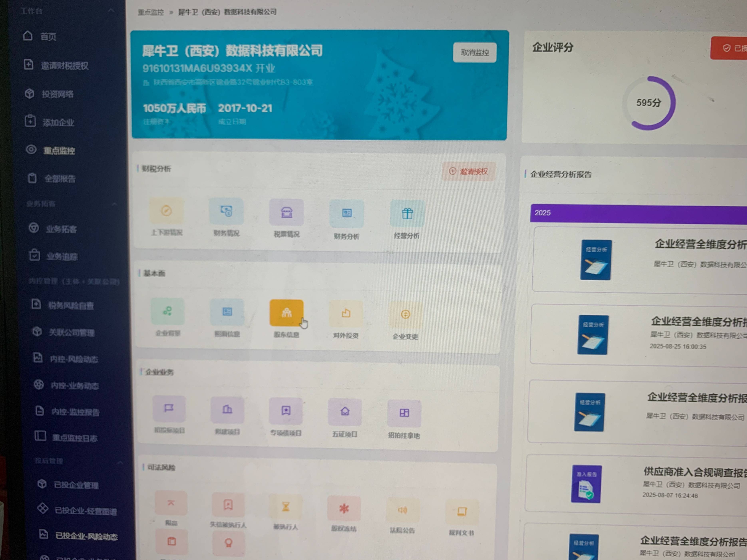747x560 pixels.
Task: Open the 股东信息 shareholder icon
Action: click(286, 313)
